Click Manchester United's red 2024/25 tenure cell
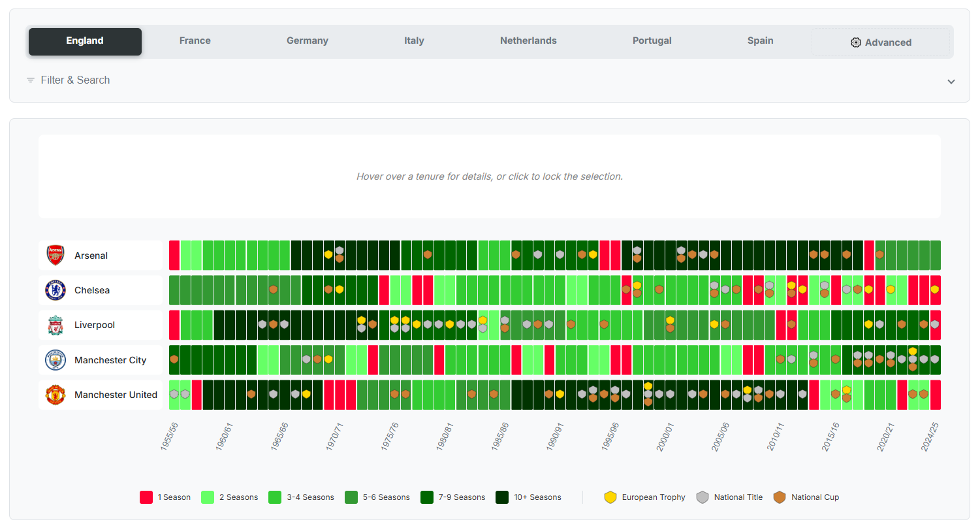The image size is (980, 528). 936,395
